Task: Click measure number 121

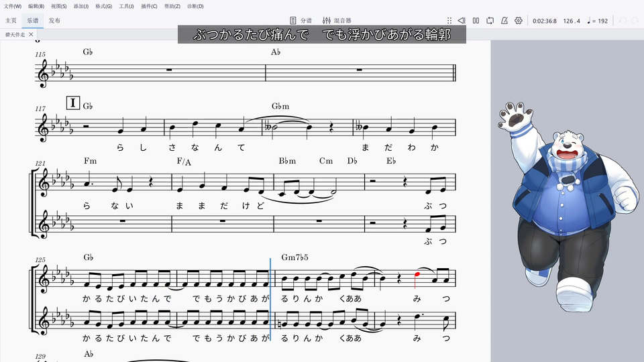Action: [40, 164]
